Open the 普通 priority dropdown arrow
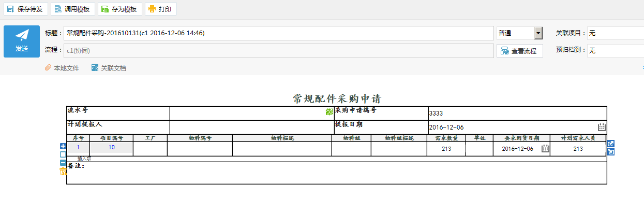Screen dimensions: 644x213 pyautogui.click(x=538, y=33)
